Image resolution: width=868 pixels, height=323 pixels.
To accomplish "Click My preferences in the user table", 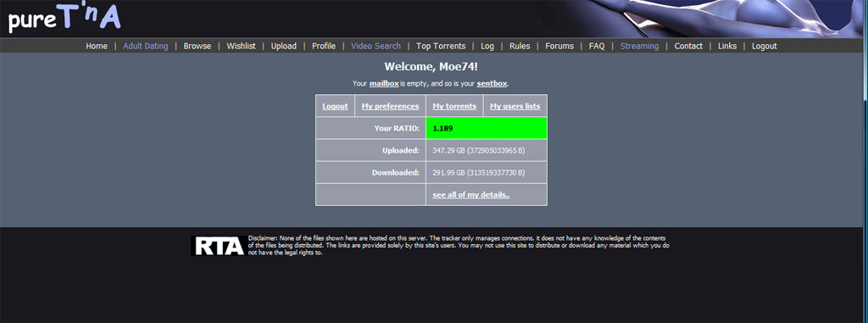I will click(390, 106).
